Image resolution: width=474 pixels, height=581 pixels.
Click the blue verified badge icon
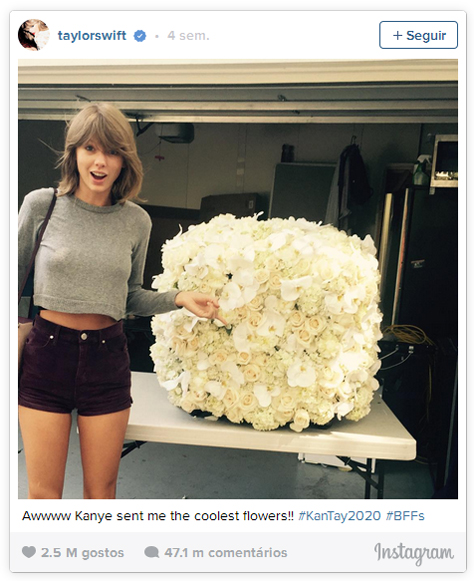[140, 36]
